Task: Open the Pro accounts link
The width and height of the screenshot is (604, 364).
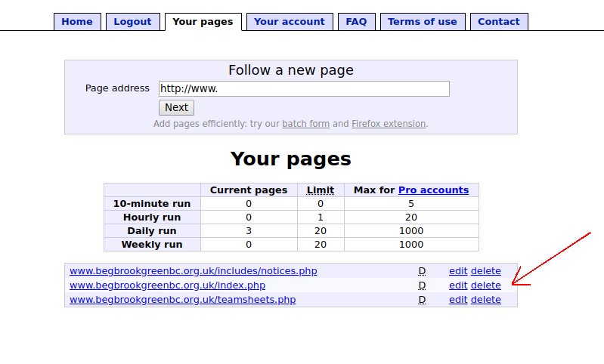Action: (433, 190)
